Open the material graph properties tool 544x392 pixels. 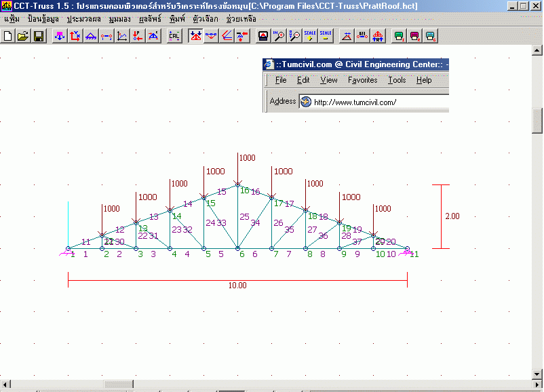[x=122, y=36]
